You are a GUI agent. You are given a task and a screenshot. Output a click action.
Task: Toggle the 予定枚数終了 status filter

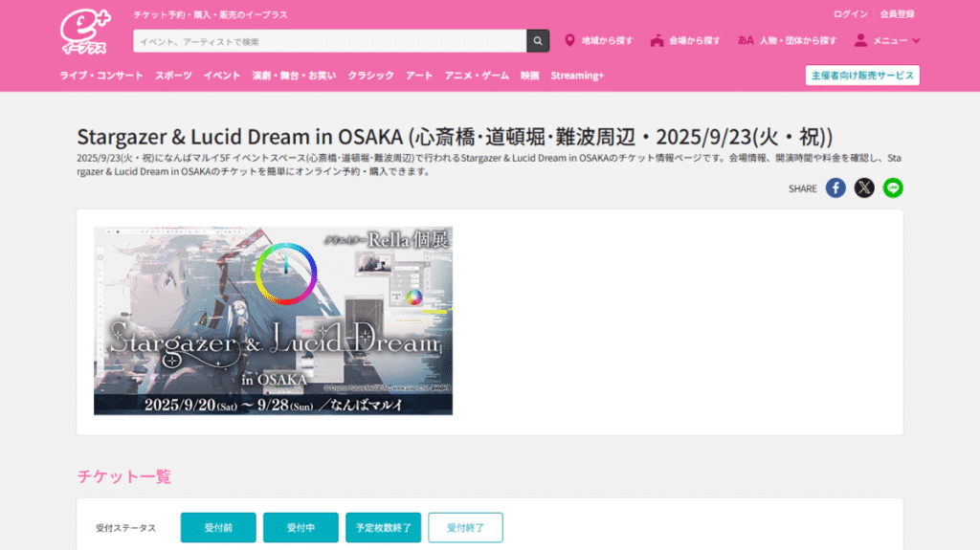[x=383, y=527]
